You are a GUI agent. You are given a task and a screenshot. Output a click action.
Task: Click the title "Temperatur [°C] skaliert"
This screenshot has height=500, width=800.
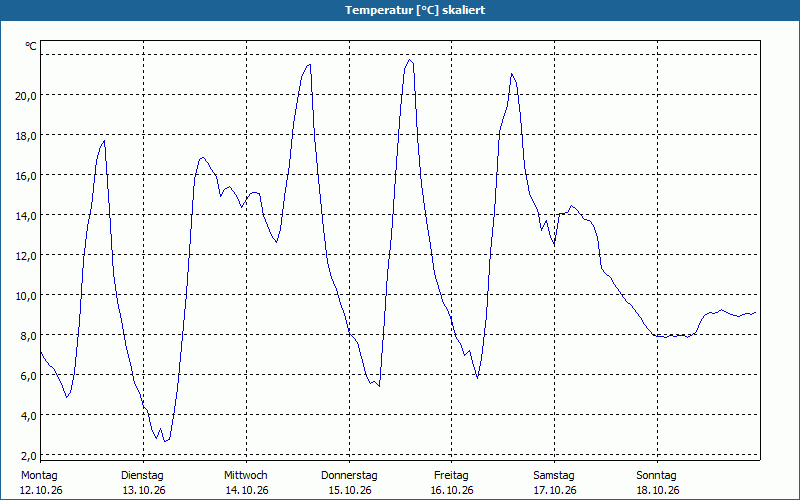415,10
